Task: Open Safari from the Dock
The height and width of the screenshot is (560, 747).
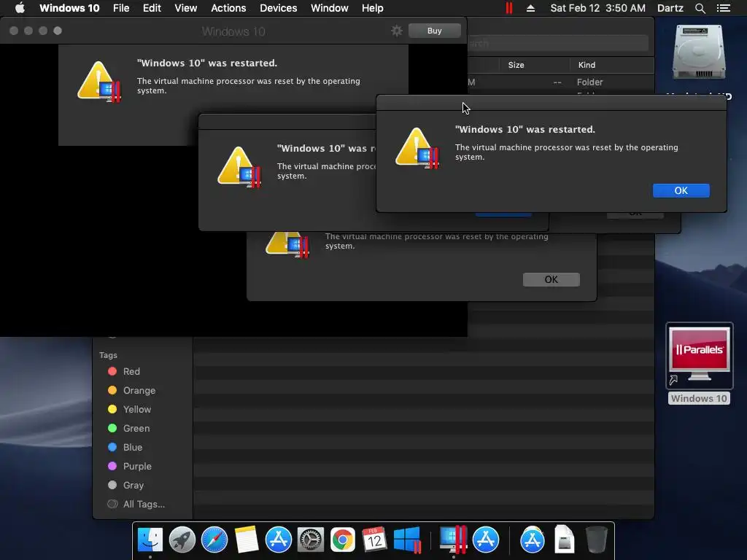Action: tap(214, 540)
